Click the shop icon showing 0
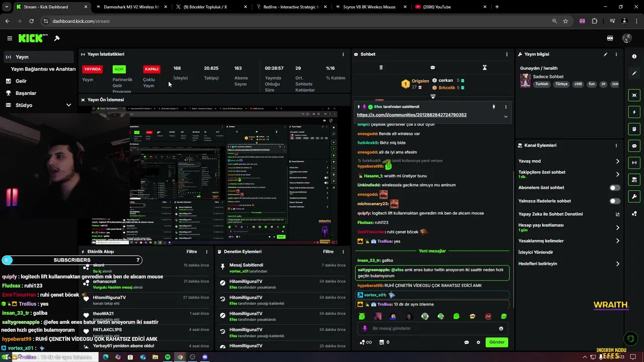 [x=384, y=342]
